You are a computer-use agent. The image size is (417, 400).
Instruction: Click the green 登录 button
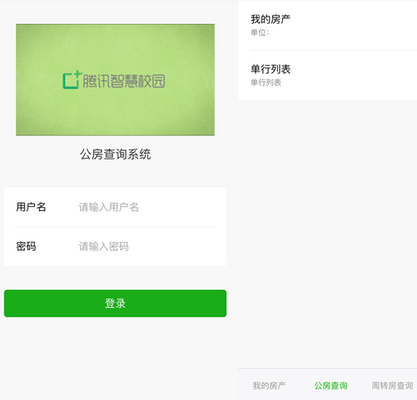tap(115, 303)
